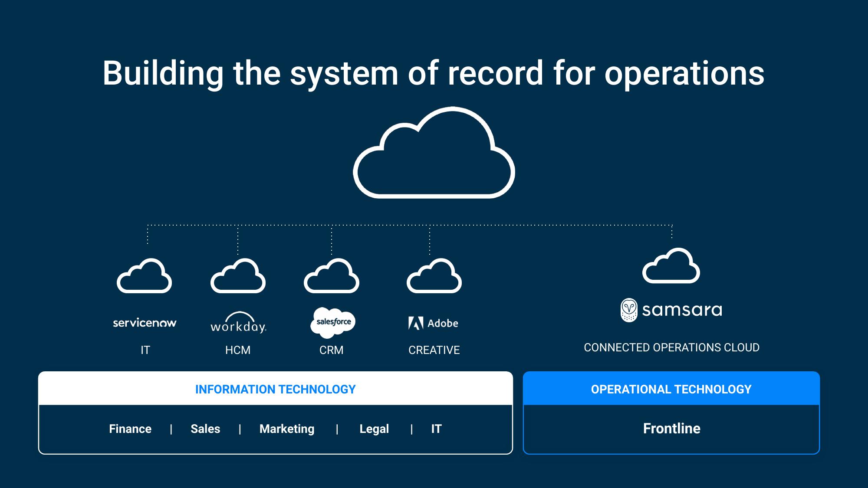
Task: Click the cloud icon above Workday
Action: pyautogui.click(x=238, y=276)
